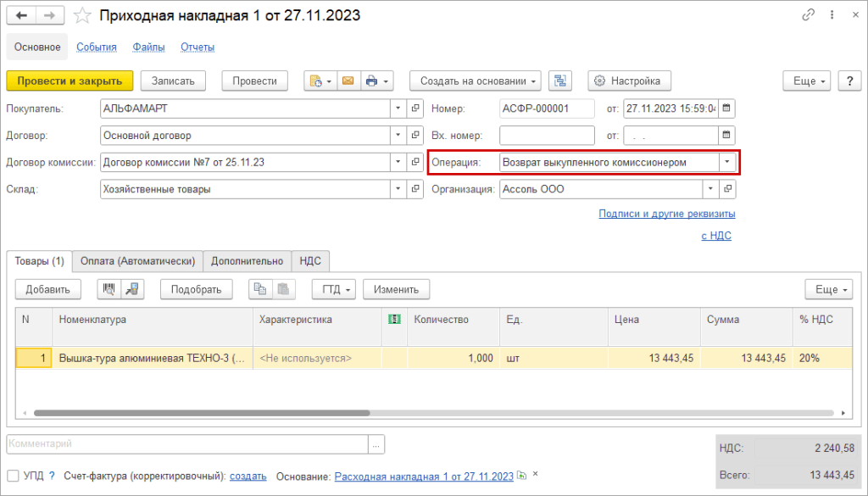Open the document structure icon button
The width and height of the screenshot is (868, 496).
(x=560, y=81)
